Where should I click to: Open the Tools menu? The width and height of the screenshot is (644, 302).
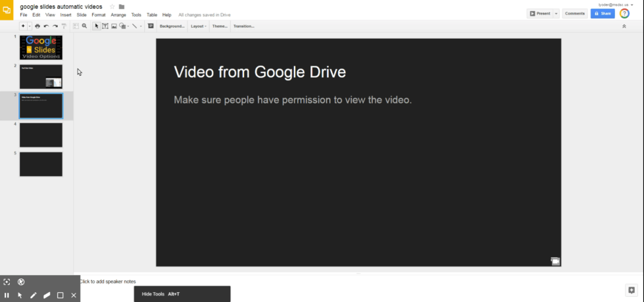tap(136, 14)
